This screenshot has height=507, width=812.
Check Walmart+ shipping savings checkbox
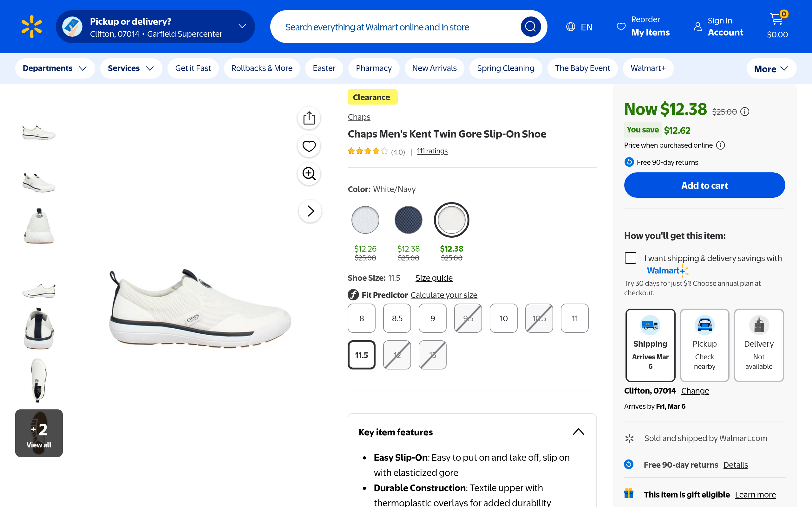coord(630,258)
